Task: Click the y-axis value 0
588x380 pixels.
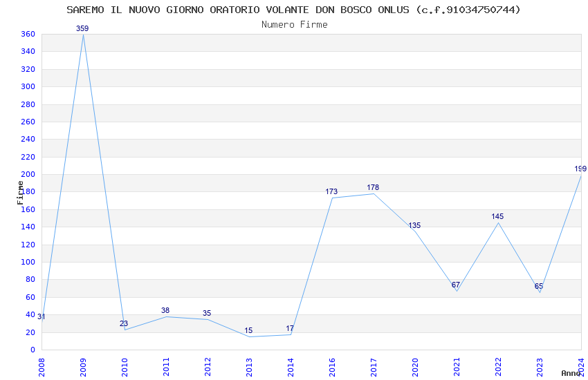Action: pos(33,350)
